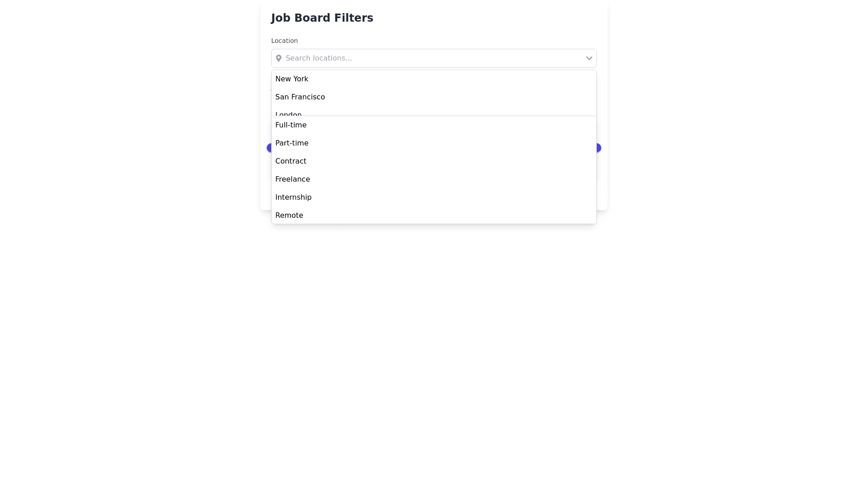
Task: Choose Part-time from the list
Action: click(x=292, y=143)
